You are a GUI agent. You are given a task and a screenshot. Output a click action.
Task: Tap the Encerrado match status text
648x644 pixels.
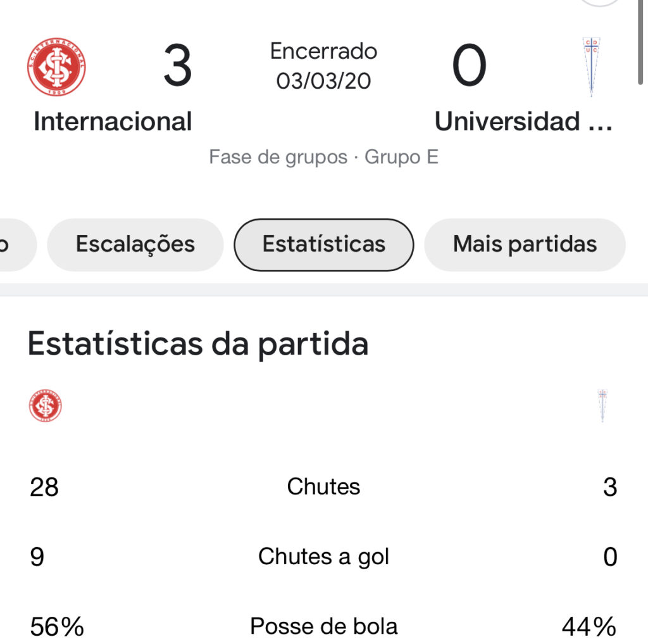click(x=323, y=51)
